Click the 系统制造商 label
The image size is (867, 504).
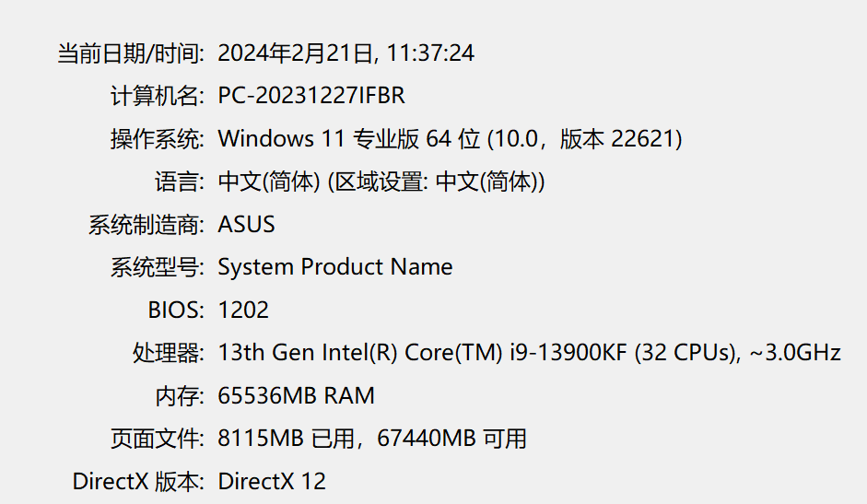coord(146,224)
